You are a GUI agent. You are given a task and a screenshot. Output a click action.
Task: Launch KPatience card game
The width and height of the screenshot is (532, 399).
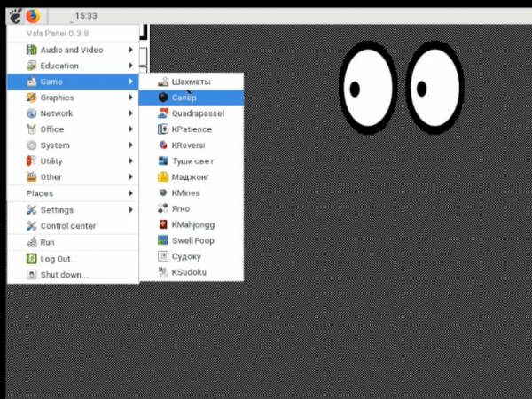191,129
